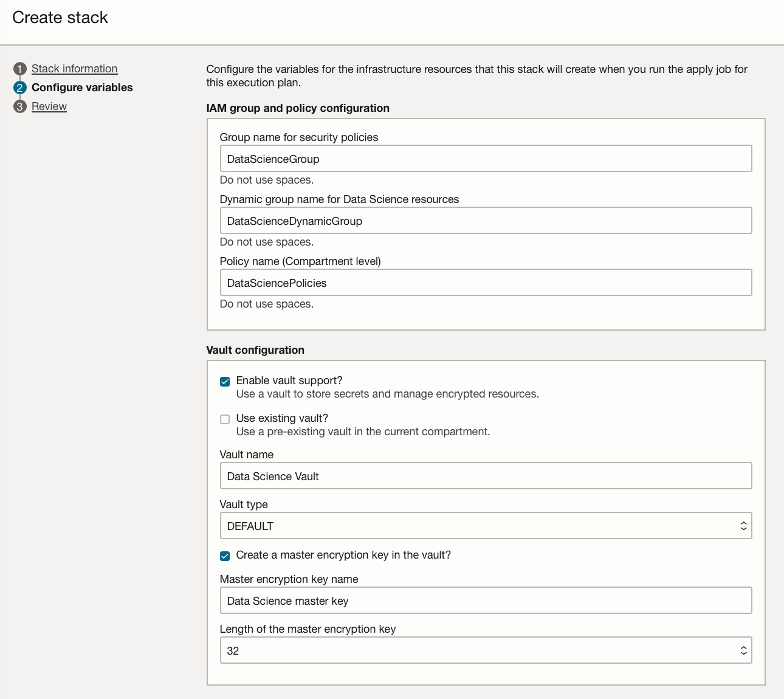The width and height of the screenshot is (784, 699).
Task: Open the Stack information step link
Action: pyautogui.click(x=74, y=69)
